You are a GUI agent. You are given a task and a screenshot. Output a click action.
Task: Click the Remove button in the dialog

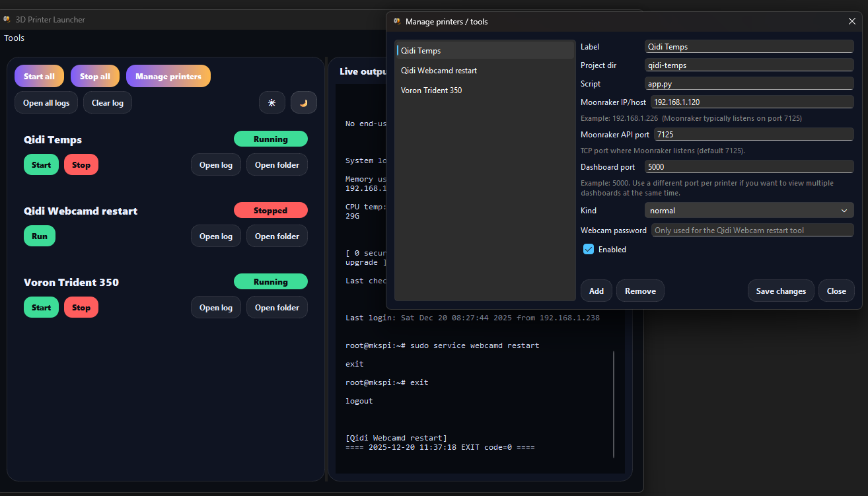pos(640,291)
